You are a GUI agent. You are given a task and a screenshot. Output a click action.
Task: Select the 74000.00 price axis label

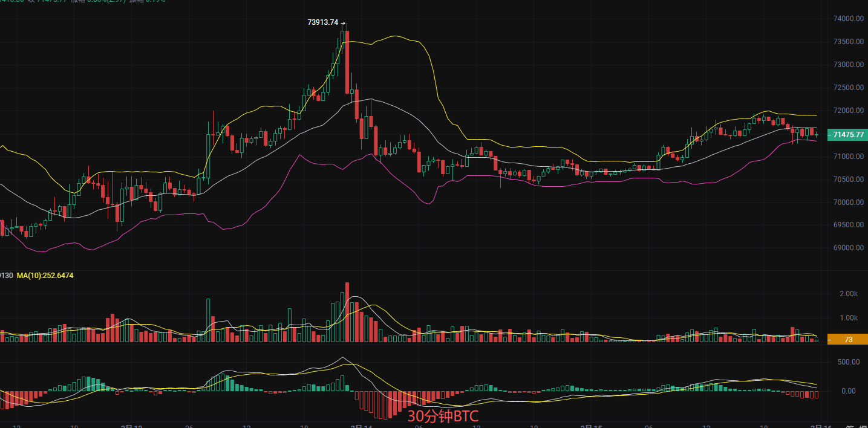846,19
